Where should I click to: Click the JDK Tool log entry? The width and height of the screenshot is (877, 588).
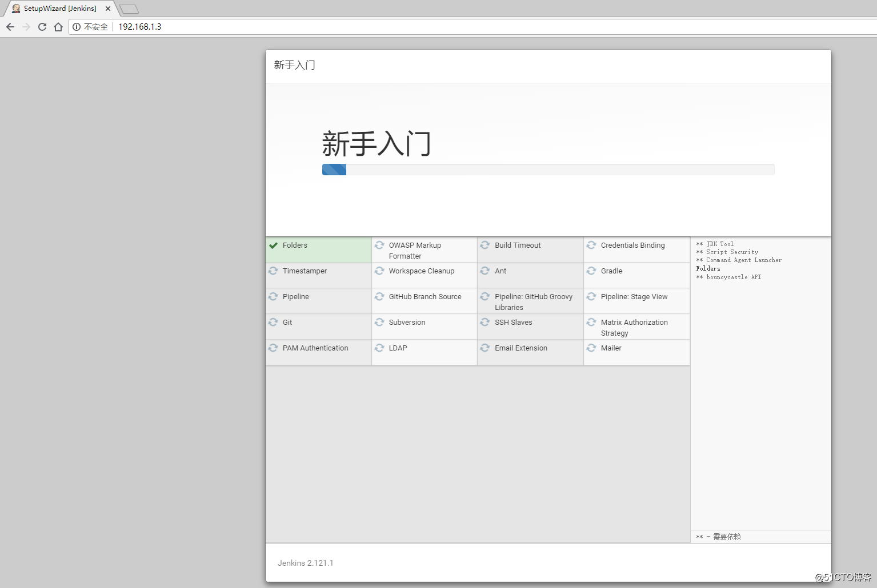tap(715, 244)
